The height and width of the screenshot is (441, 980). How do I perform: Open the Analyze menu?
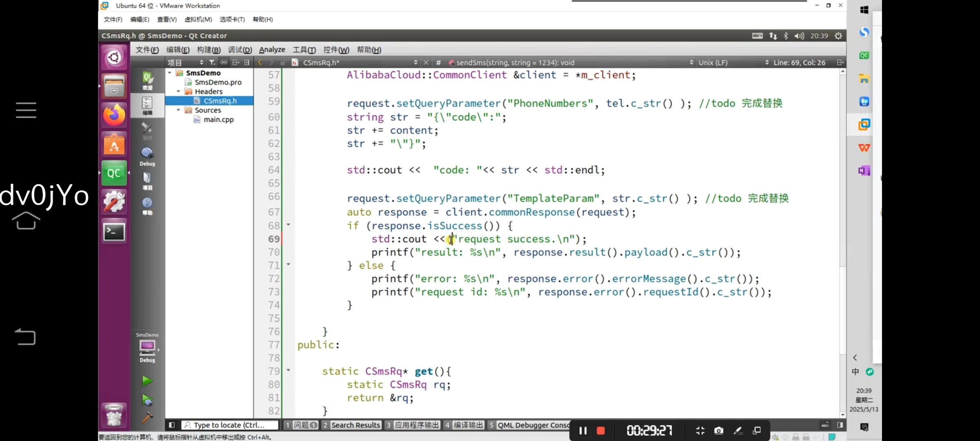[272, 50]
